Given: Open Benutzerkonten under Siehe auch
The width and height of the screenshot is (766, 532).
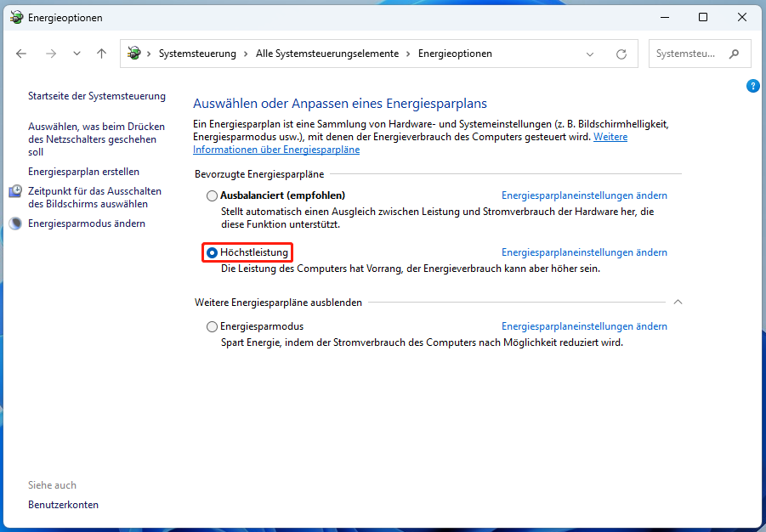Looking at the screenshot, I should pos(63,505).
